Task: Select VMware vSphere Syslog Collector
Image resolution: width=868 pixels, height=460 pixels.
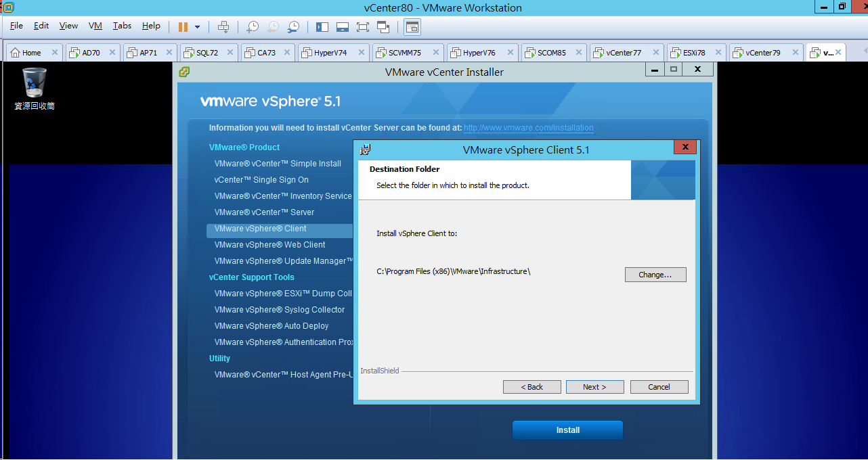Action: 280,310
